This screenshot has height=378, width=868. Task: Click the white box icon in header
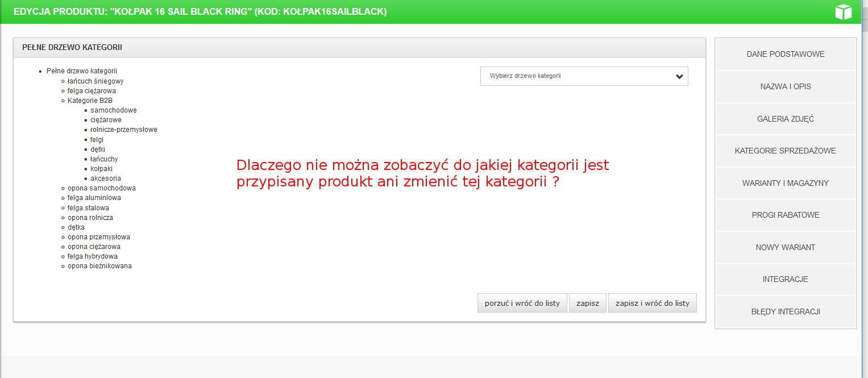843,12
